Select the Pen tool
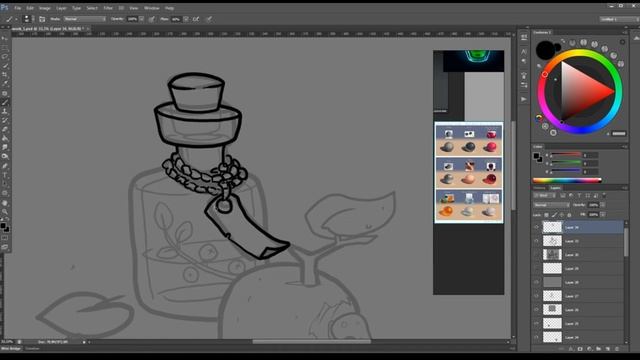The width and height of the screenshot is (640, 360). click(x=5, y=166)
